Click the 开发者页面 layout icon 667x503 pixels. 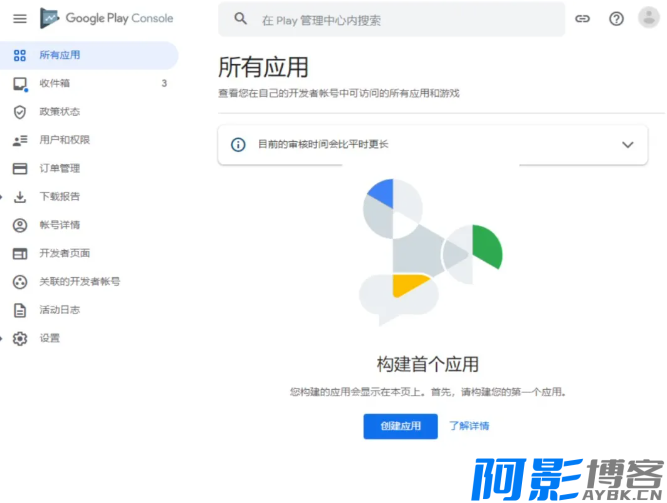[20, 254]
